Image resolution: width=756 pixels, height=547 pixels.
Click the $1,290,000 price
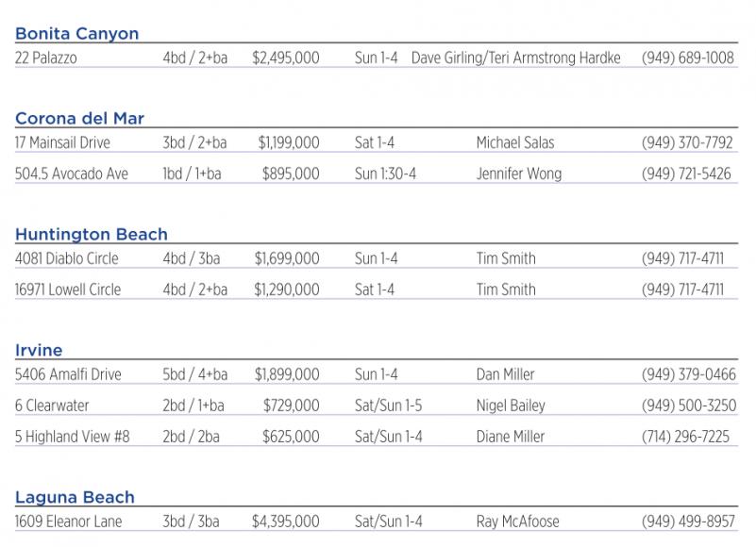click(287, 290)
